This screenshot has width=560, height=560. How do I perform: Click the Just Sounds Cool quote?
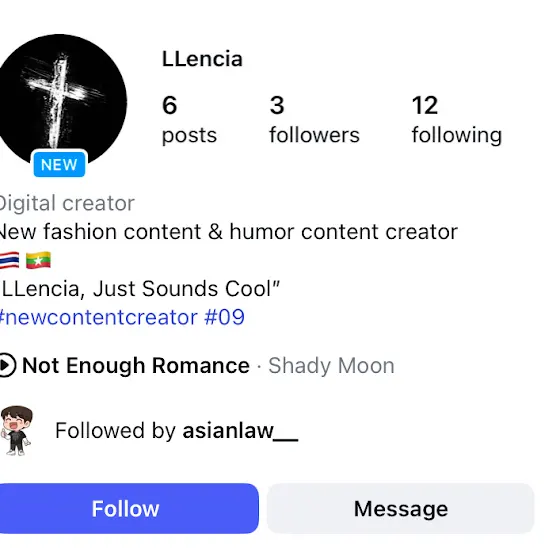tap(140, 289)
